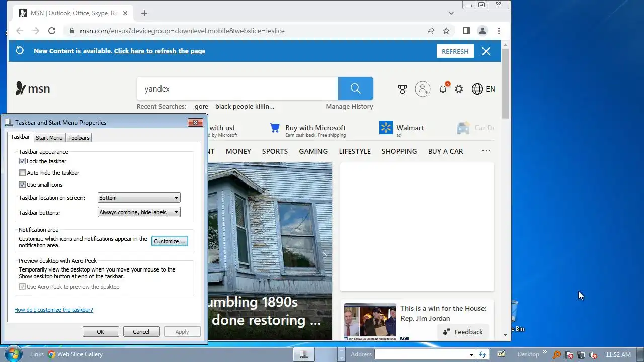
Task: Click recent search 'gore'
Action: [201, 106]
